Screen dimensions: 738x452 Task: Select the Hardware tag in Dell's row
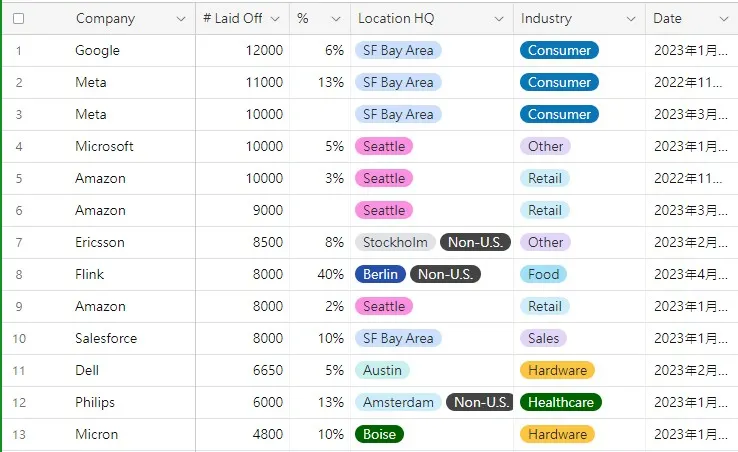[x=557, y=370]
